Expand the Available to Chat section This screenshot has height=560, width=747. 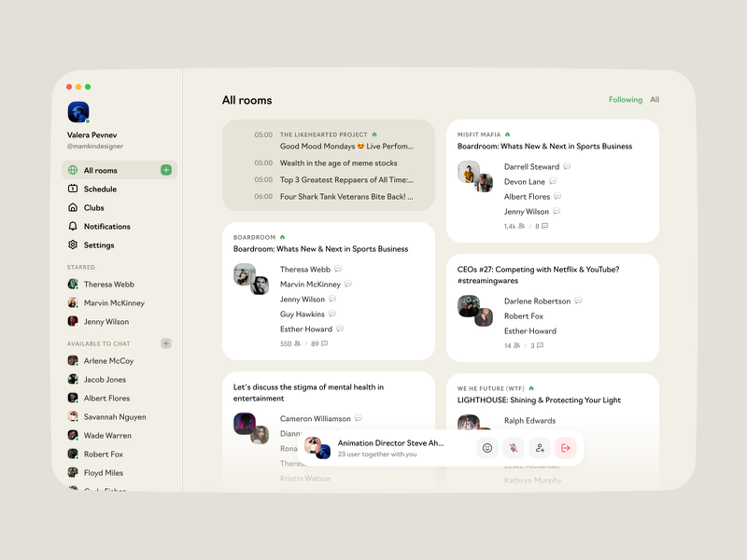coord(166,343)
